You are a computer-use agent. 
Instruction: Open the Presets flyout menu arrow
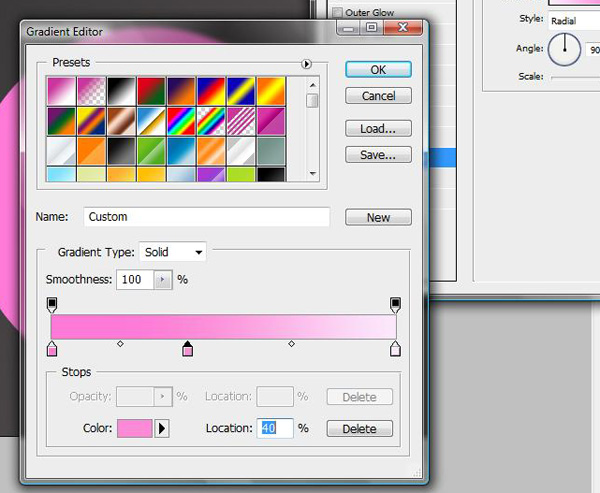[306, 64]
